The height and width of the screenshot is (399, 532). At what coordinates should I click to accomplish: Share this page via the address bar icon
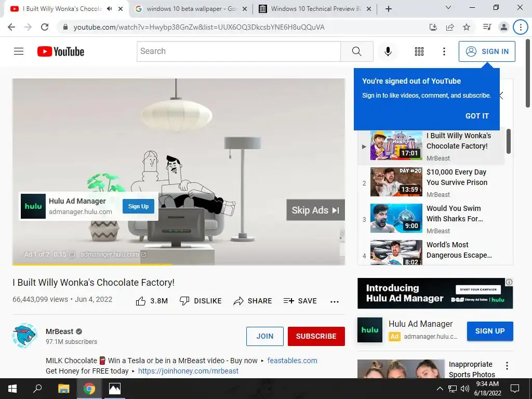point(450,27)
